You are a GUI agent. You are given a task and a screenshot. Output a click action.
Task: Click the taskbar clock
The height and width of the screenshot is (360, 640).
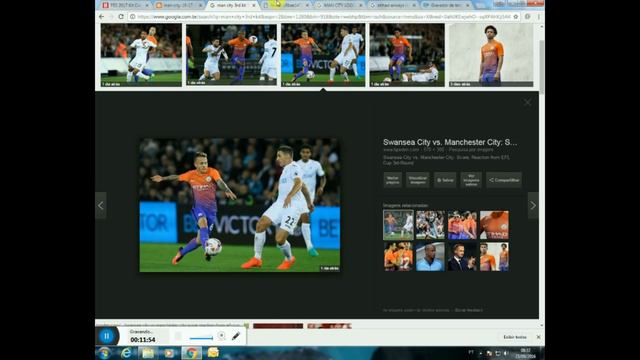[x=525, y=353]
